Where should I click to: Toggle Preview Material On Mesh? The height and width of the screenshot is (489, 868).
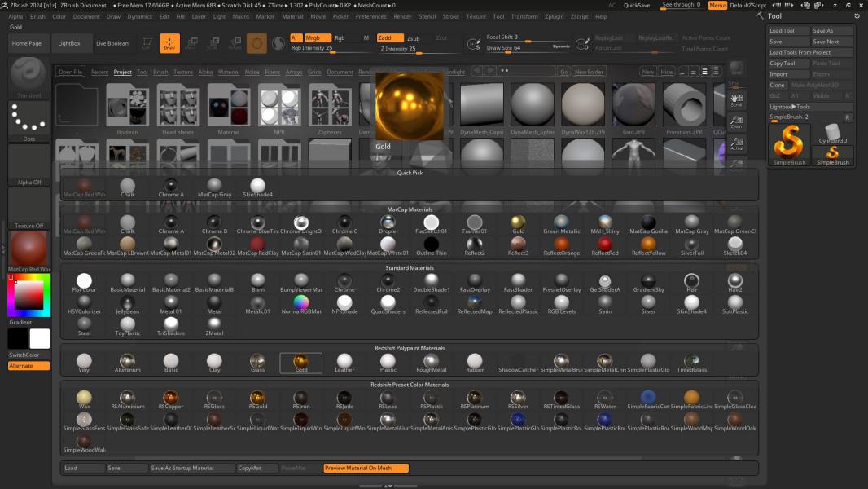point(366,468)
